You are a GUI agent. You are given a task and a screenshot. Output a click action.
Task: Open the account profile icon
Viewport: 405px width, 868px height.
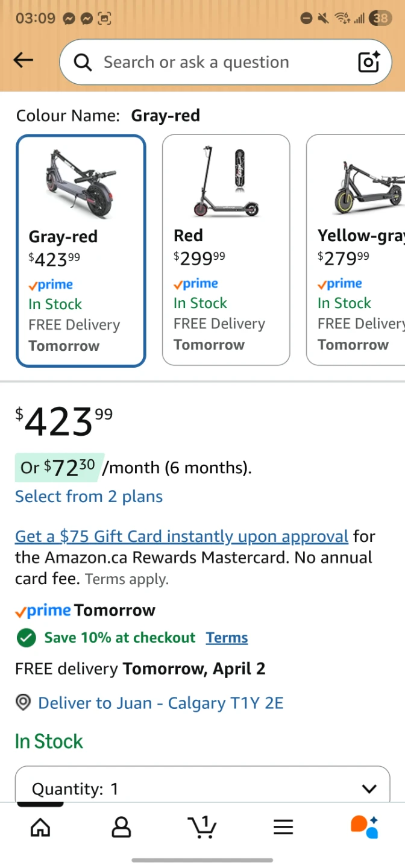pyautogui.click(x=121, y=827)
